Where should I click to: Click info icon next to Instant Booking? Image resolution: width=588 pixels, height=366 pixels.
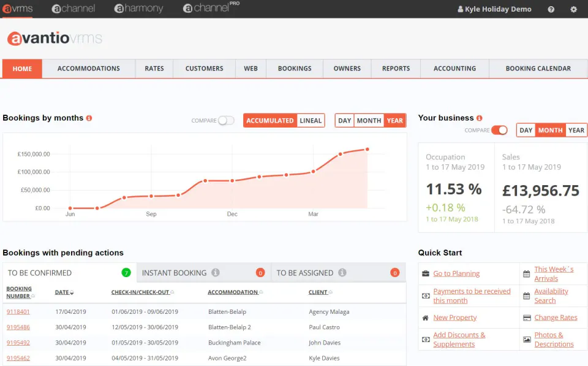(x=215, y=273)
